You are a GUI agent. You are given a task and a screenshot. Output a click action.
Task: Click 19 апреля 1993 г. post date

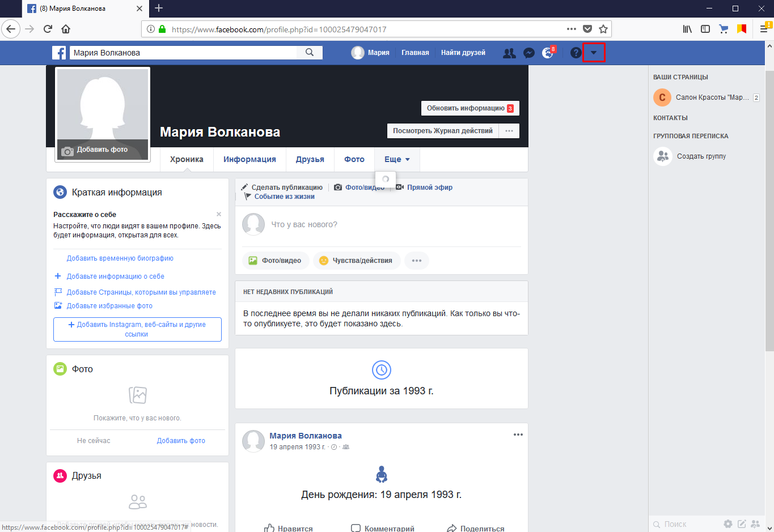point(297,447)
